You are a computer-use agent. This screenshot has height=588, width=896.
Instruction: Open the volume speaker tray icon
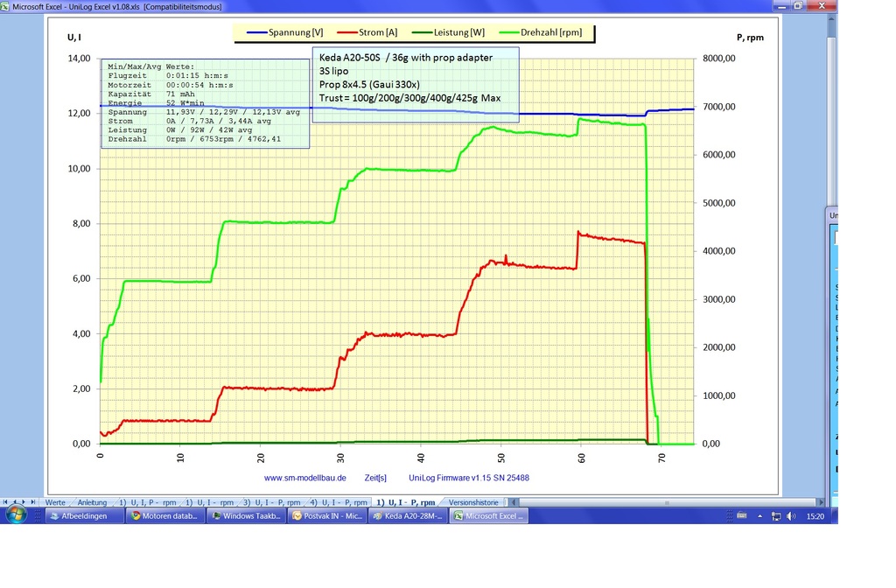click(x=791, y=516)
